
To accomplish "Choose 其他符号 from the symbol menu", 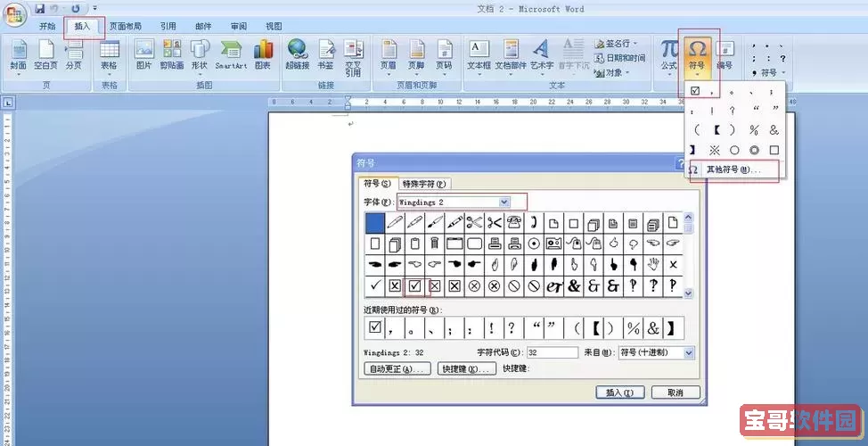I will pyautogui.click(x=733, y=170).
